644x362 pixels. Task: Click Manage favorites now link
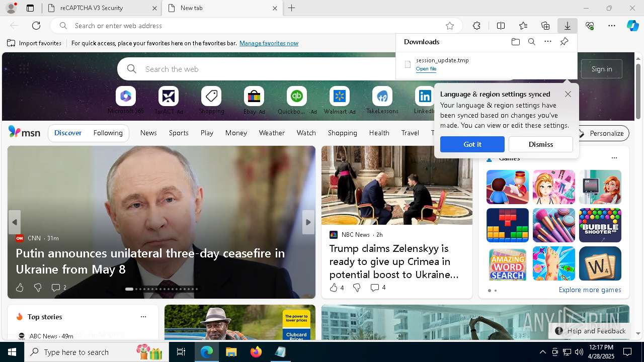click(x=269, y=43)
